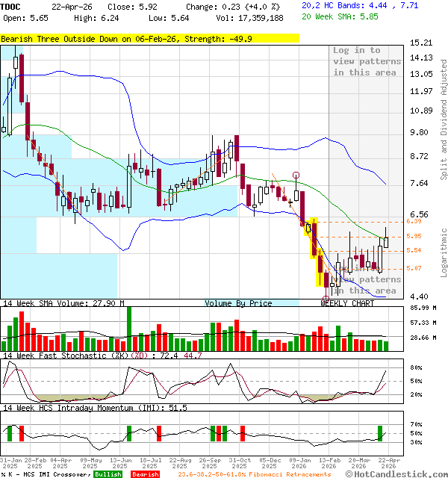Click the 6.38 Fibonacci level label
Image resolution: width=448 pixels, height=478 pixels.
(414, 222)
